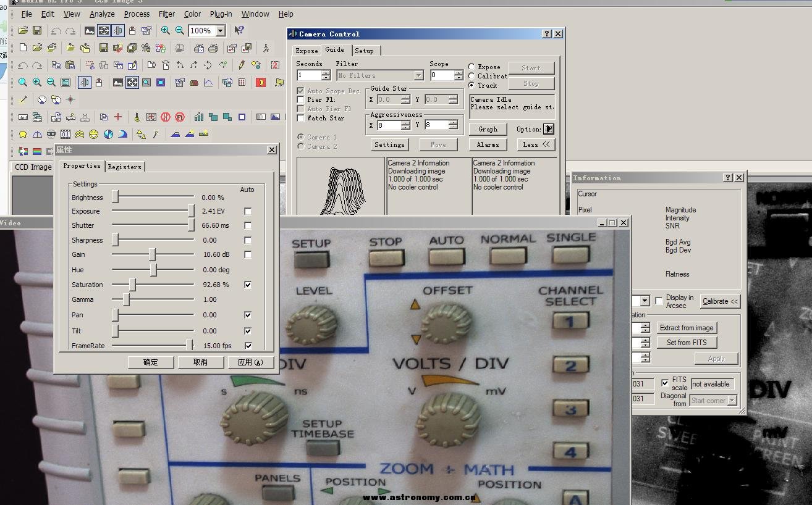Open the Plug-in menu
This screenshot has height=505, width=812.
221,14
